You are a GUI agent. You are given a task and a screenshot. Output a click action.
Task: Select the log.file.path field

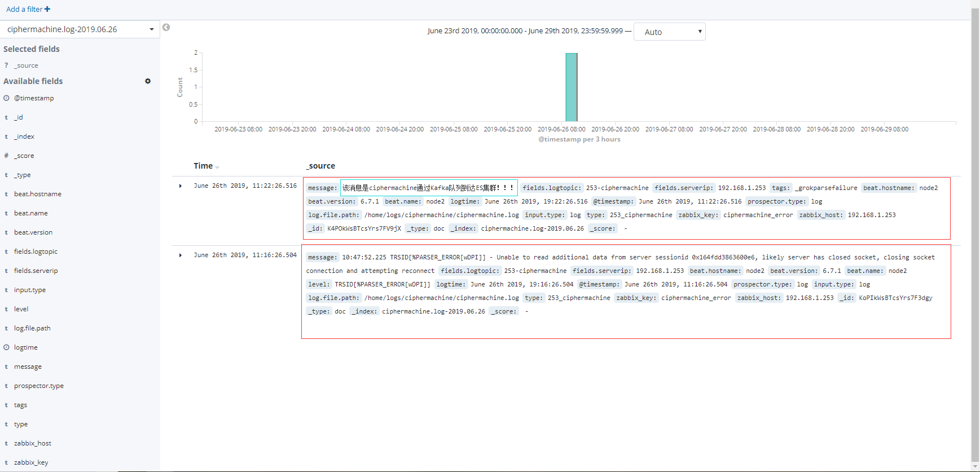click(32, 328)
